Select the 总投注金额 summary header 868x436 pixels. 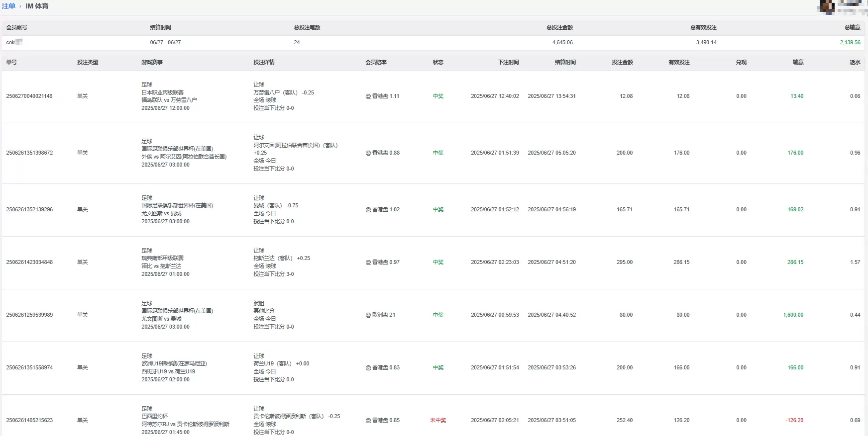(x=559, y=27)
